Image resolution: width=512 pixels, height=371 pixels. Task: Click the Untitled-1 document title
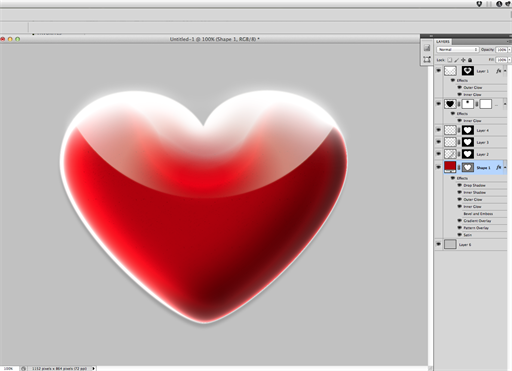pos(214,39)
